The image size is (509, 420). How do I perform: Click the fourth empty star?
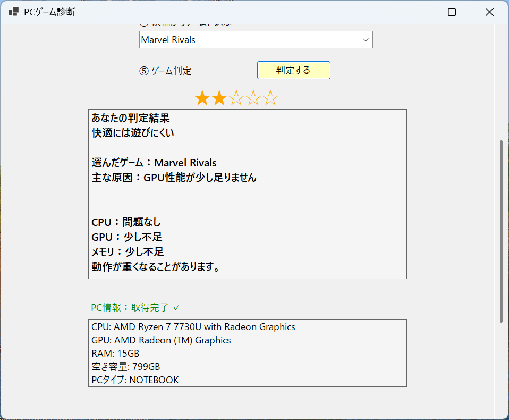pos(253,98)
